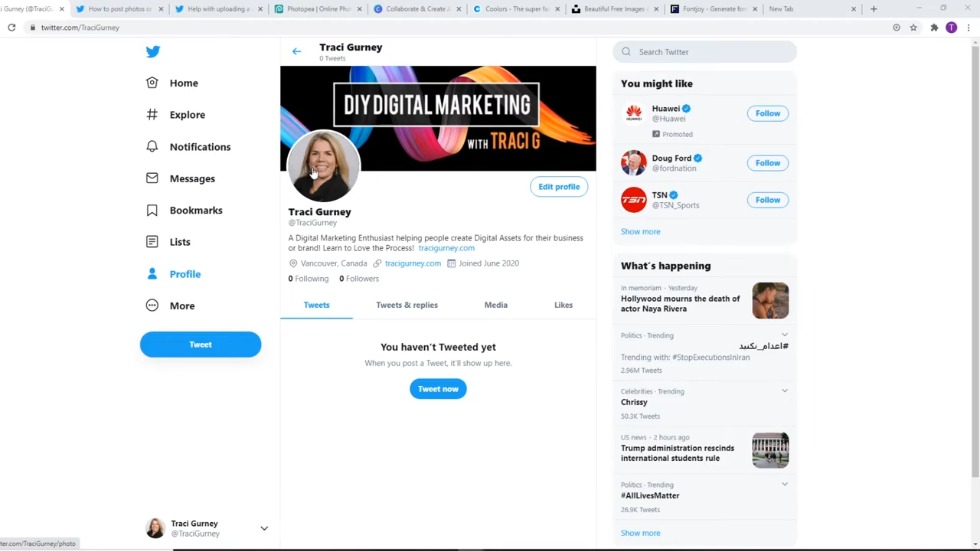Open the 0 Following list
Screen dimensions: 980x551
pyautogui.click(x=308, y=279)
